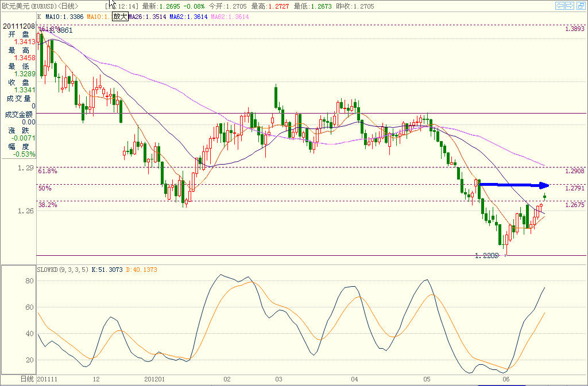
Task: Click the 最高 1.2727 high value
Action: click(x=270, y=6)
